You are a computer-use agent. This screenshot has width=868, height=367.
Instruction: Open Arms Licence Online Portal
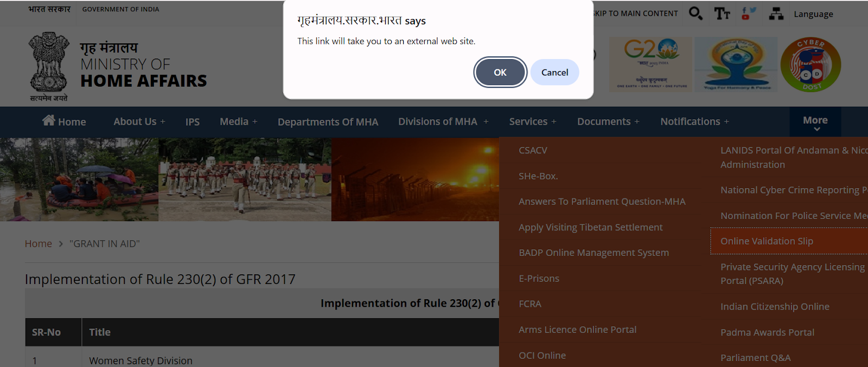pyautogui.click(x=578, y=330)
